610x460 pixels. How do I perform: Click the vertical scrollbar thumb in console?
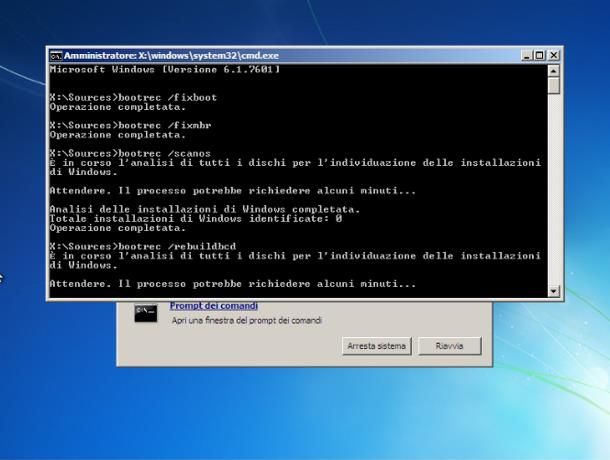click(x=555, y=86)
